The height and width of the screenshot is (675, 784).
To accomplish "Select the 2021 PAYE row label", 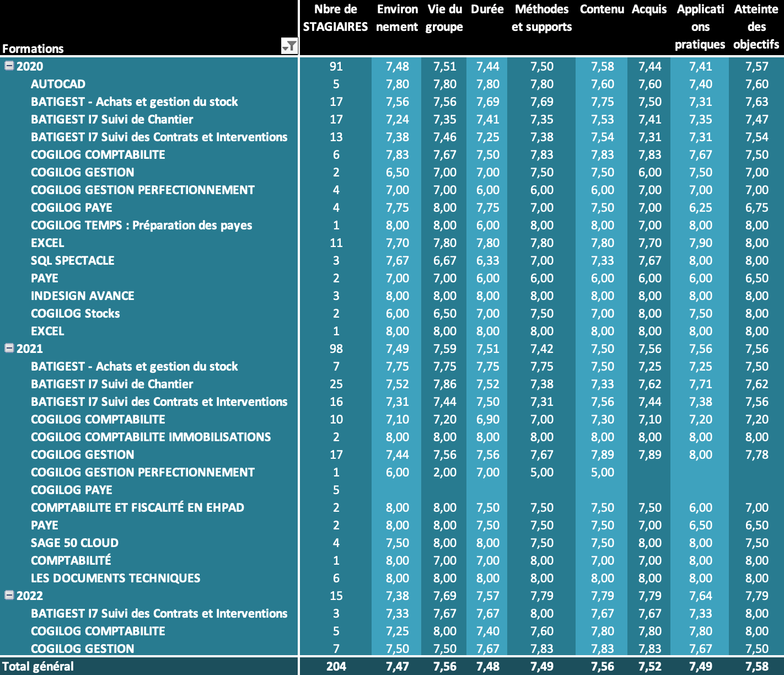I will 45,525.
